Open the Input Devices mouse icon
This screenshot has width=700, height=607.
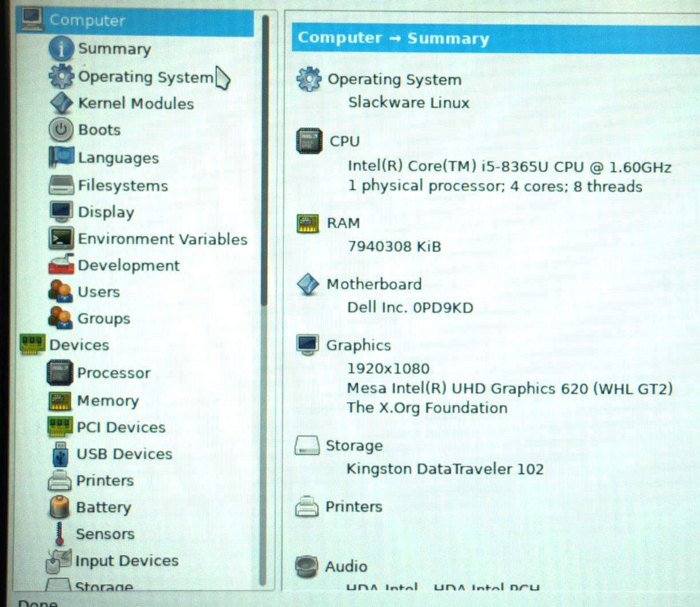pyautogui.click(x=59, y=561)
